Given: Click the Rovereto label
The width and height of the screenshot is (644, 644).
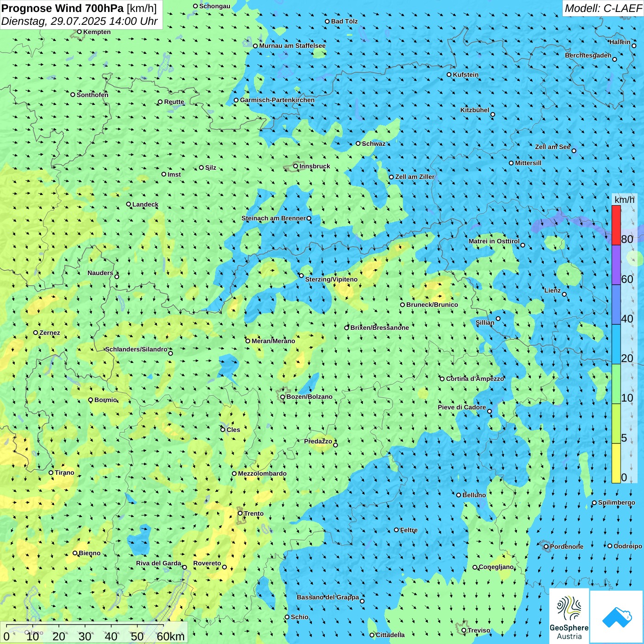Looking at the screenshot, I should tap(207, 563).
